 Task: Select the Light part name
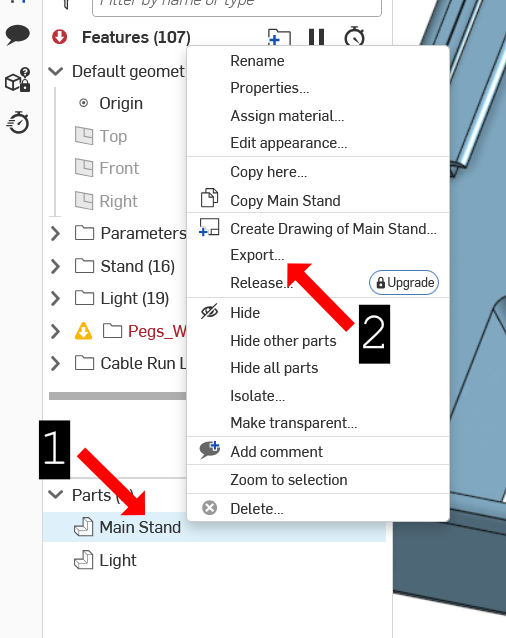tap(118, 560)
